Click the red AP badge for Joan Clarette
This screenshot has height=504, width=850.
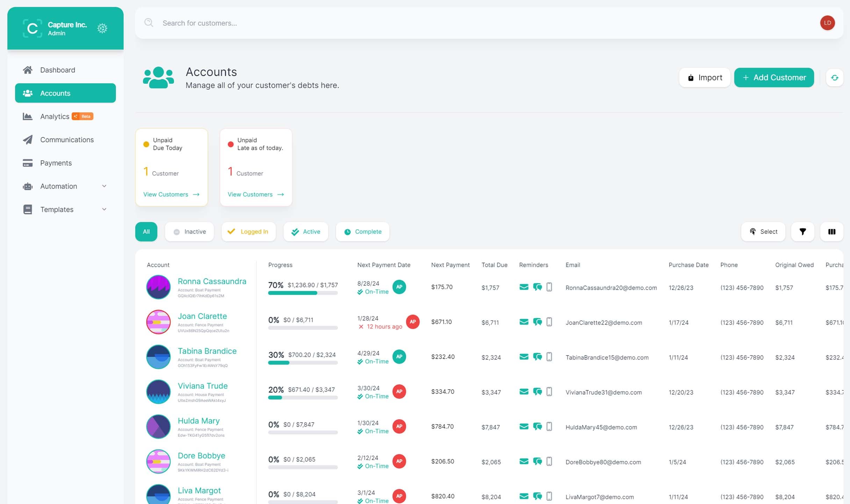(412, 322)
